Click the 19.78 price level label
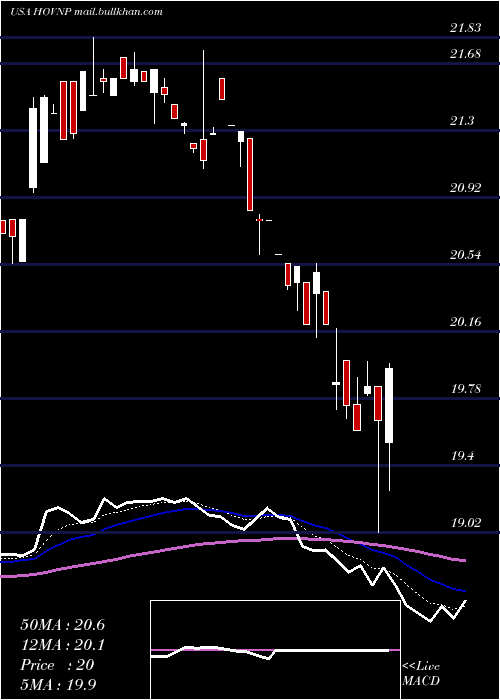Screen dimensions: 500x700 click(x=466, y=389)
